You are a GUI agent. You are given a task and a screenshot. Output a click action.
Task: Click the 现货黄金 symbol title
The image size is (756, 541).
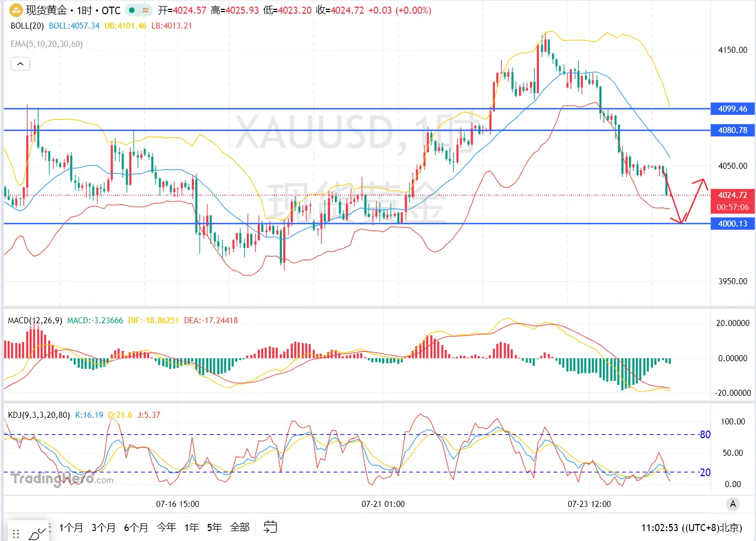[x=46, y=10]
